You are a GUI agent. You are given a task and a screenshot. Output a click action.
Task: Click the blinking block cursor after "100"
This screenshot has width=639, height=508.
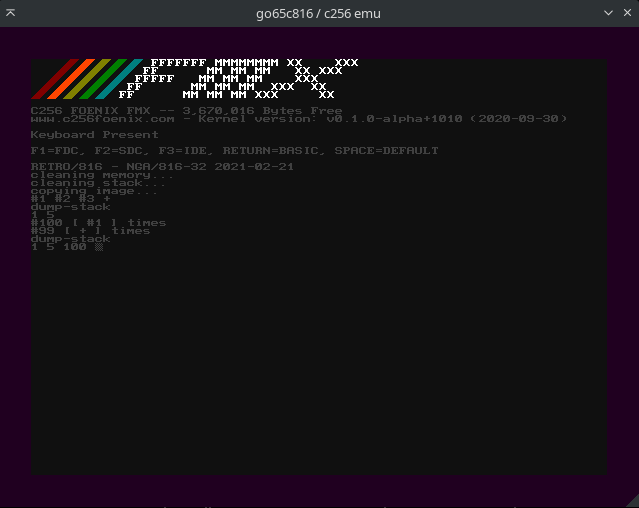tap(99, 247)
